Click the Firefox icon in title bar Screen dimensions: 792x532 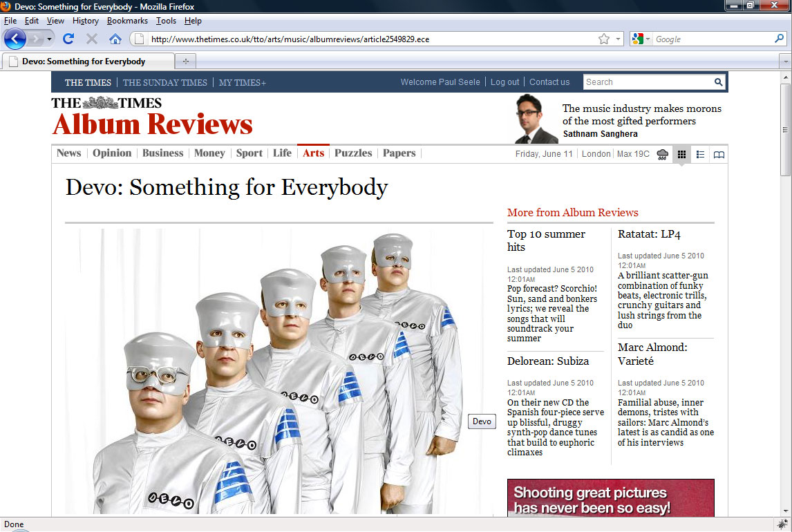point(6,6)
